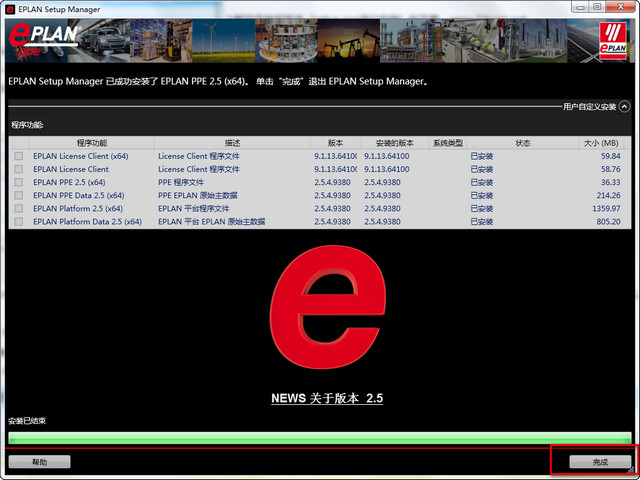Select the EPLAN PPE Data 2.5 (x64) row name
This screenshot has width=640, height=480.
[x=79, y=195]
